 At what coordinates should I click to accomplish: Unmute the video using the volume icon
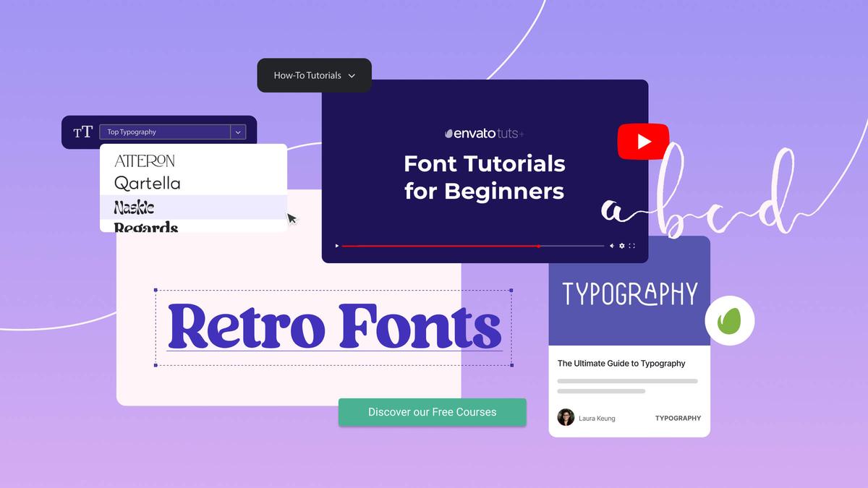pos(611,246)
